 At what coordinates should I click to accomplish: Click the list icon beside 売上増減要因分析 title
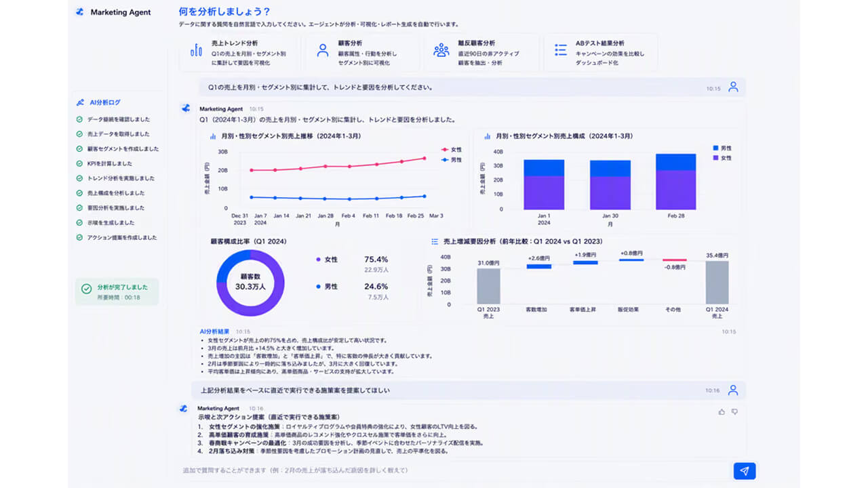tap(435, 241)
